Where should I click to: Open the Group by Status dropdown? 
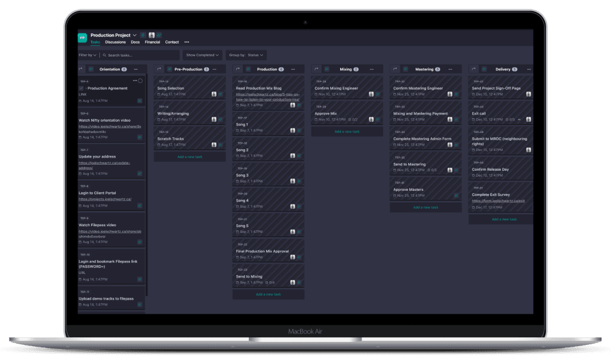[x=246, y=55]
